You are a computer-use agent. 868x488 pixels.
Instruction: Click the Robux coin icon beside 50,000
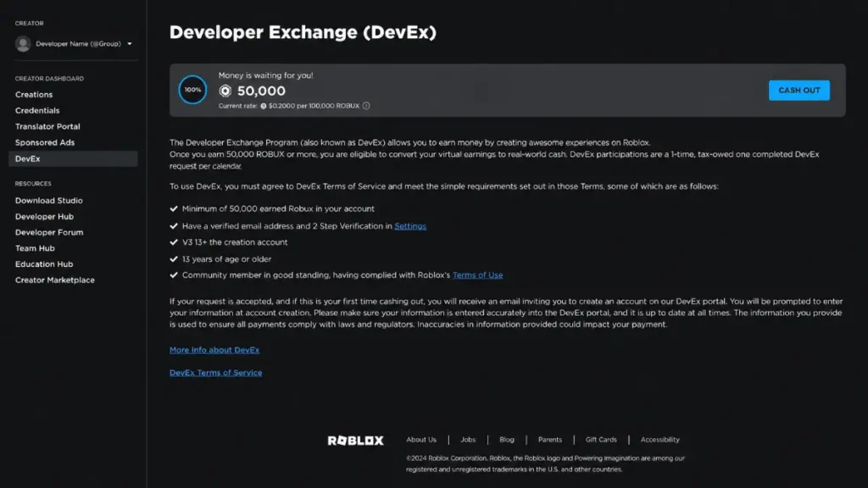pos(225,91)
